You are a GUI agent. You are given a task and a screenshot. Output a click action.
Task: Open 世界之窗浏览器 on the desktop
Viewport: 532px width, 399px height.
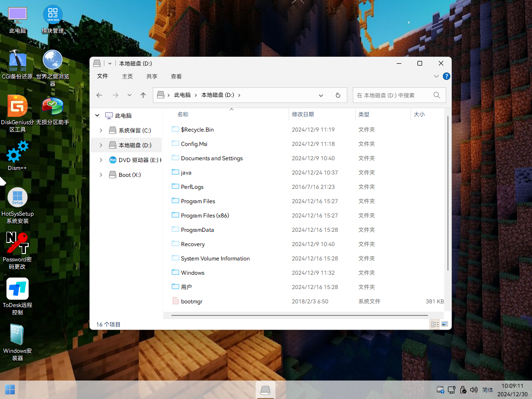pos(53,68)
